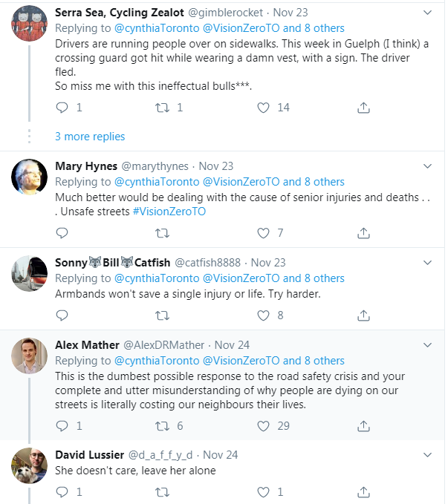Open Mary Hynes' profile picture
Image resolution: width=448 pixels, height=504 pixels.
(30, 177)
